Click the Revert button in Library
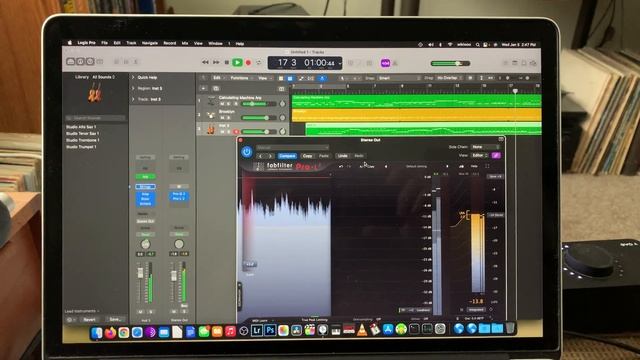Viewport: 640px width, 360px height. tap(89, 320)
